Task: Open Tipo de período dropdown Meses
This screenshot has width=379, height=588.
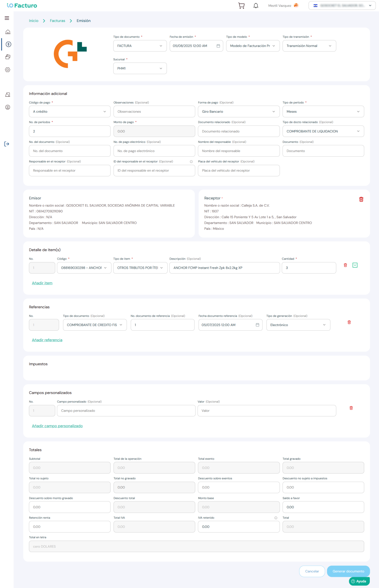Action: click(323, 111)
